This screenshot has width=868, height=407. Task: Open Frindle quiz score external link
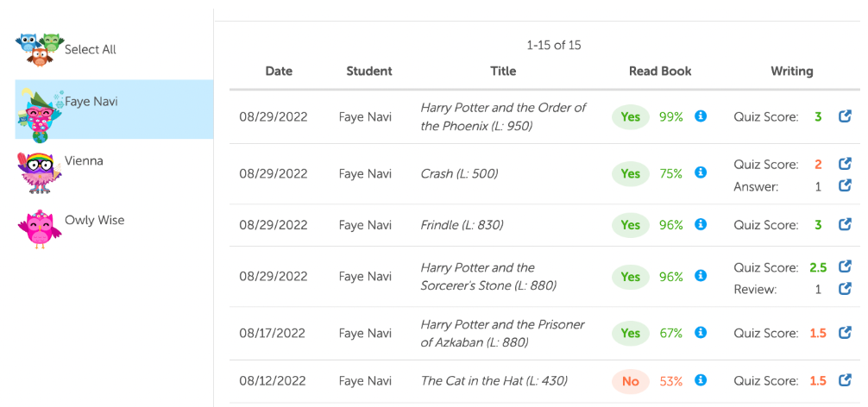tap(846, 225)
